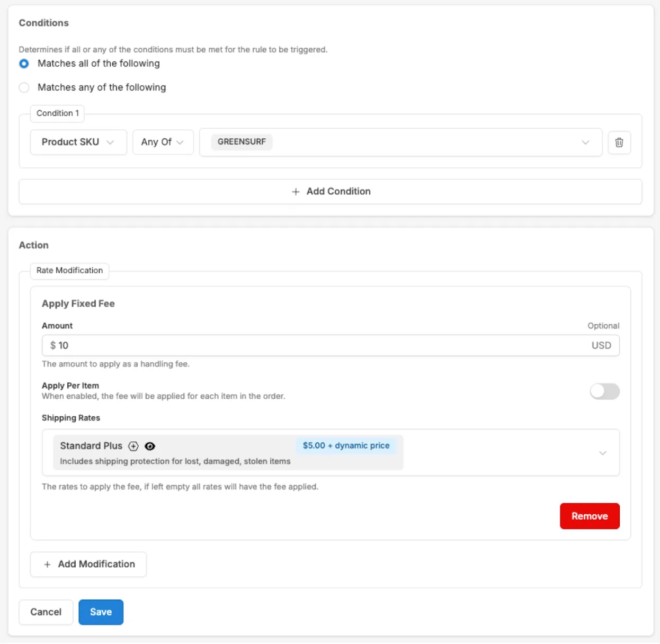The width and height of the screenshot is (660, 644).
Task: Click the Rate Modification label
Action: point(69,271)
